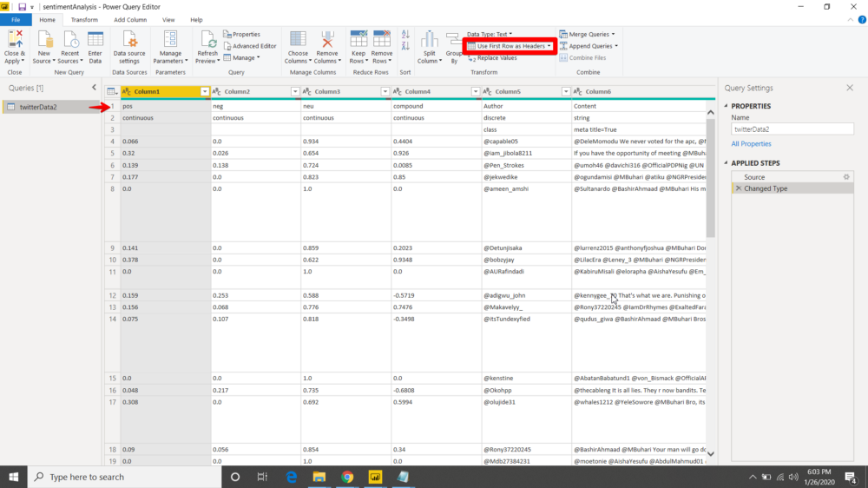Click the save icon in title bar
Viewport: 868px width, 488px height.
click(23, 7)
